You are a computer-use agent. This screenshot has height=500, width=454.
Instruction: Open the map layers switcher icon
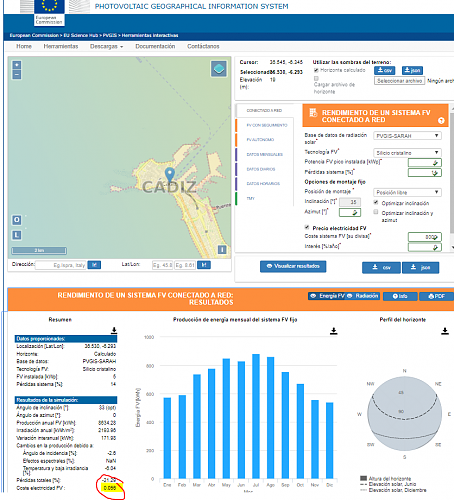[219, 69]
